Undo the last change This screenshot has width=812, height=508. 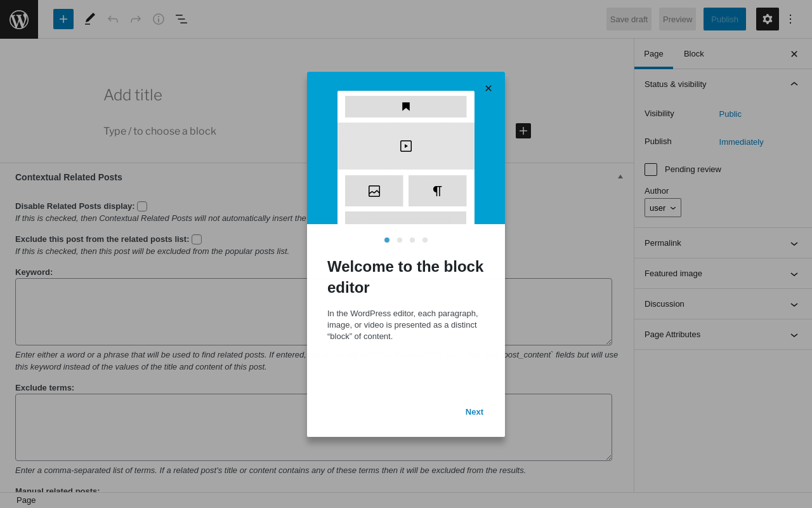point(113,19)
